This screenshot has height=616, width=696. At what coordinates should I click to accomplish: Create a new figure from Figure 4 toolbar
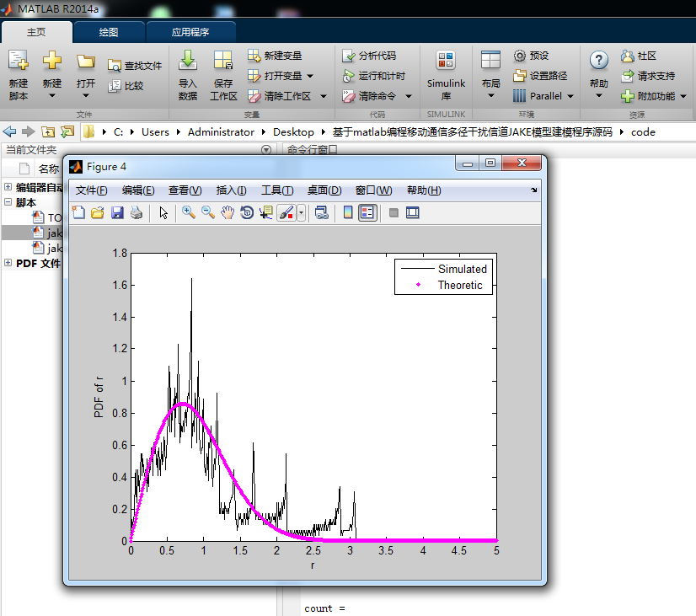click(78, 212)
